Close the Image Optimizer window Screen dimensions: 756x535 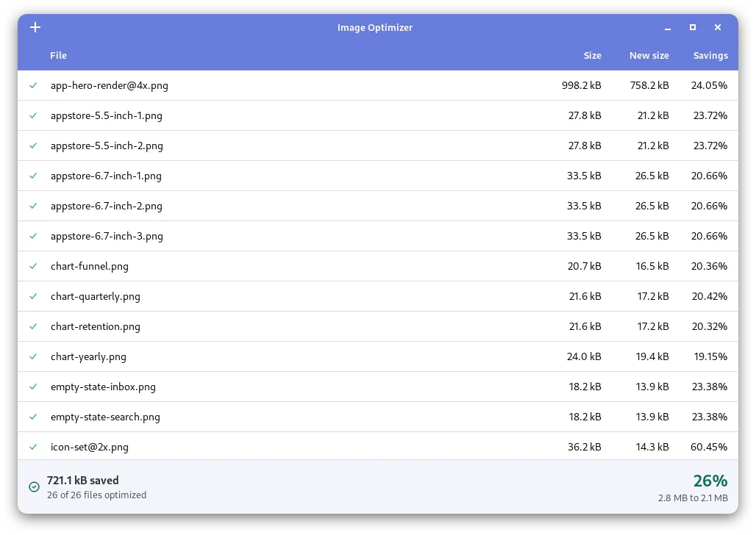click(x=718, y=27)
